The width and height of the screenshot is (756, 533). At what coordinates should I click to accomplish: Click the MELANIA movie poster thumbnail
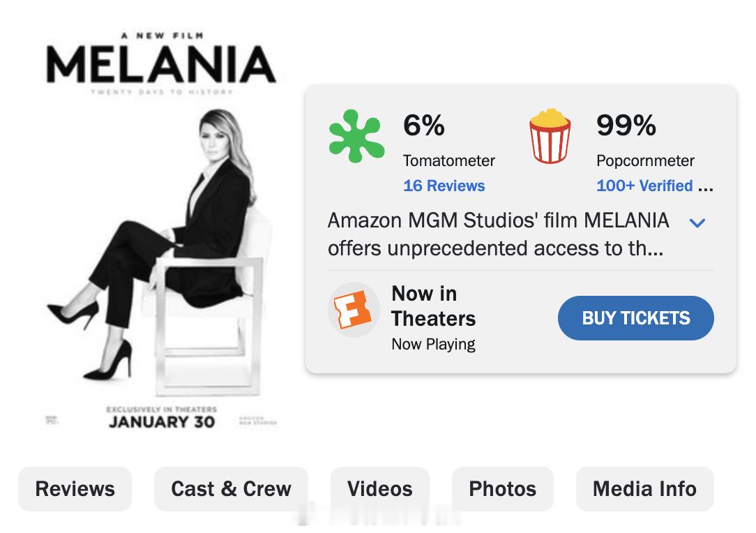pos(161,230)
